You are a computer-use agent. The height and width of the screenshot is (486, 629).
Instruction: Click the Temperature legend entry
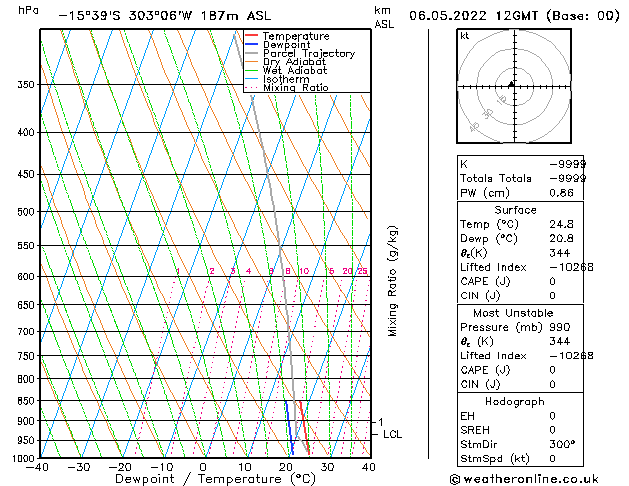coord(296,36)
